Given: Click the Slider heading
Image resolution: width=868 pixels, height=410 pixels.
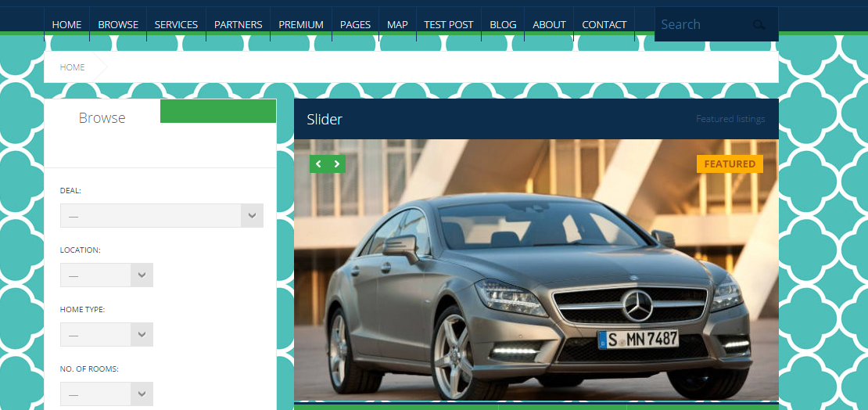Looking at the screenshot, I should coord(325,119).
